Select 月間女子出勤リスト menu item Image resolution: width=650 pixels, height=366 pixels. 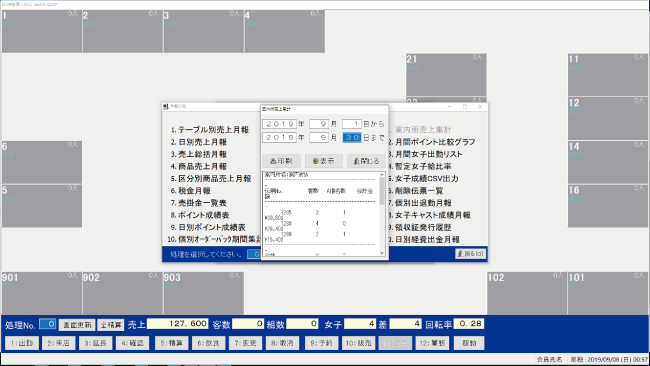pos(425,154)
